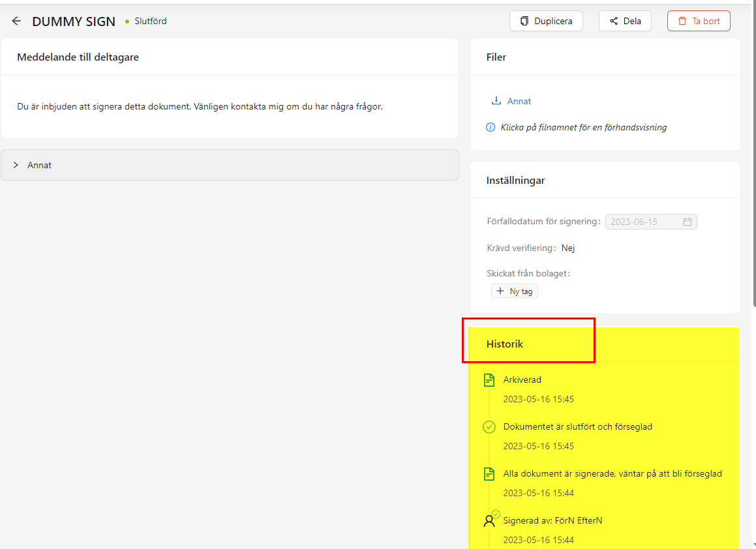Click document icon for 'Alla dokument är signerade'
The width and height of the screenshot is (756, 549).
coord(489,474)
